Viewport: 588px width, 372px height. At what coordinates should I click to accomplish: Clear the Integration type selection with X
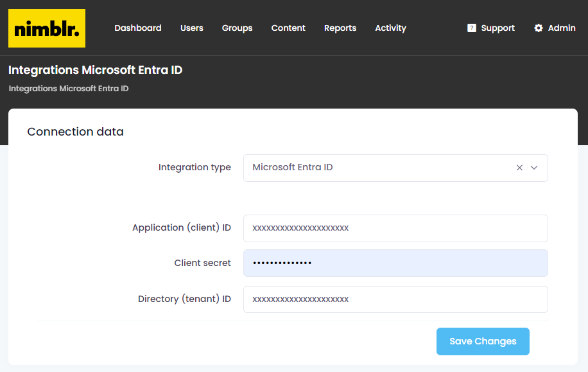pyautogui.click(x=519, y=168)
